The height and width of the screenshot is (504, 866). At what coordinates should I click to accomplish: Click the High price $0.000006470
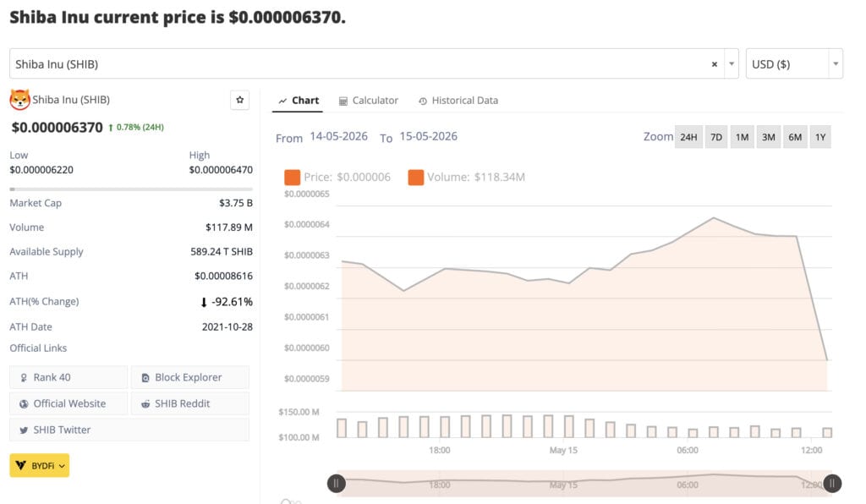click(221, 170)
